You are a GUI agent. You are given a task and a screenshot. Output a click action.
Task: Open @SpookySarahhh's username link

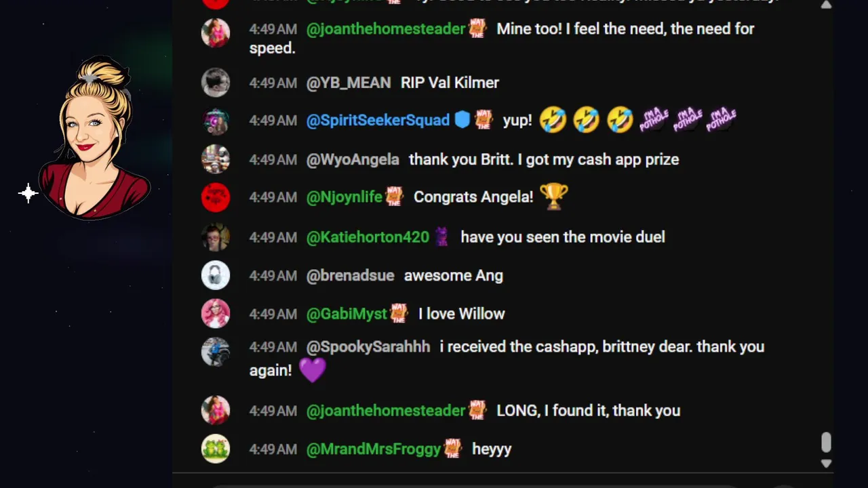[368, 346]
